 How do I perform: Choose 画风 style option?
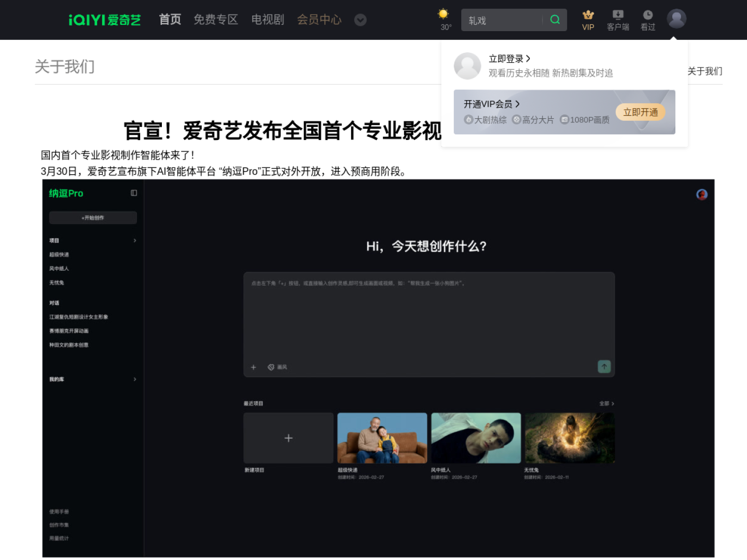[278, 367]
